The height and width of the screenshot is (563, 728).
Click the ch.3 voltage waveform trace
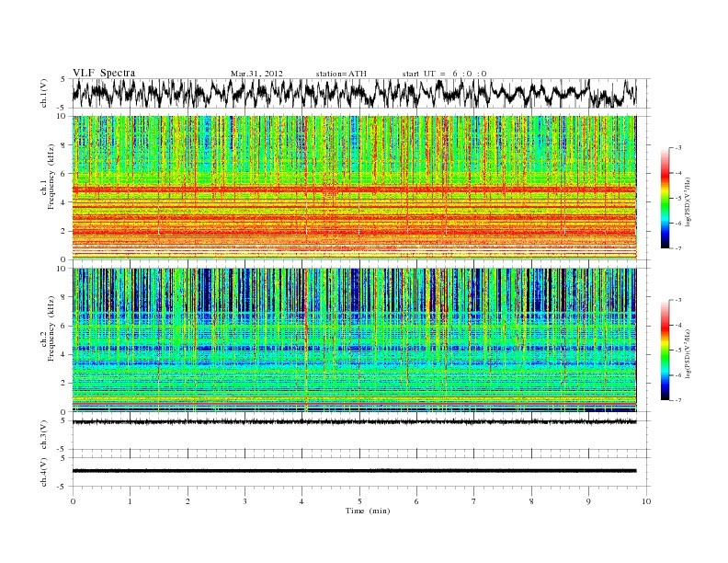(x=354, y=421)
